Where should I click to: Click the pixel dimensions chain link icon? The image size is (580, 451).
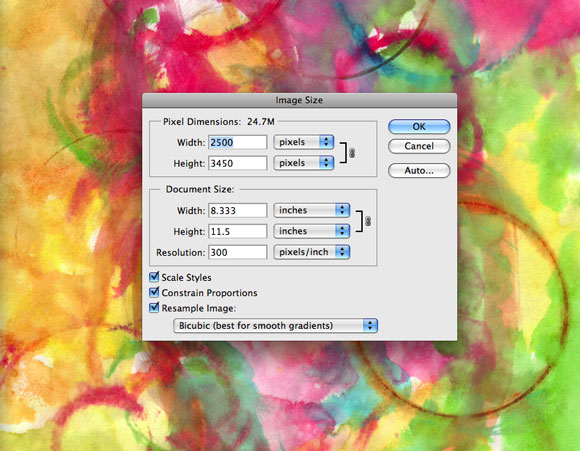point(352,152)
